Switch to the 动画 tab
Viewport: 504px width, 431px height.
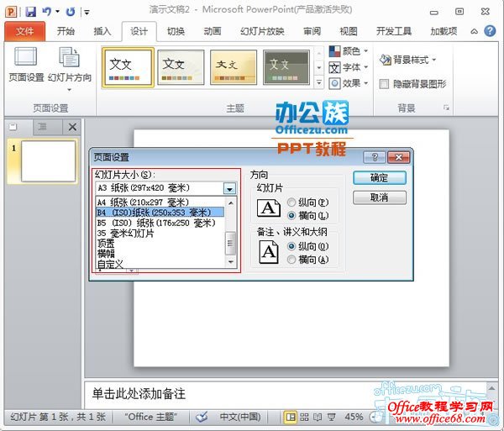(x=213, y=31)
